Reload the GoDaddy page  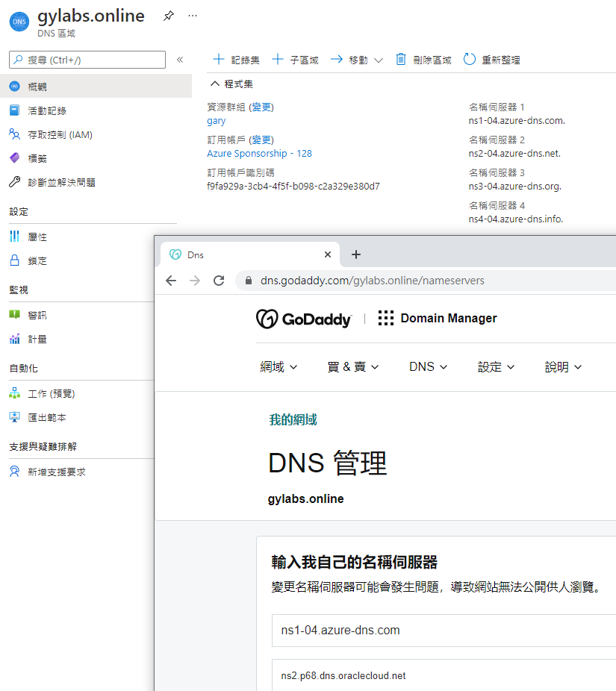(x=220, y=281)
